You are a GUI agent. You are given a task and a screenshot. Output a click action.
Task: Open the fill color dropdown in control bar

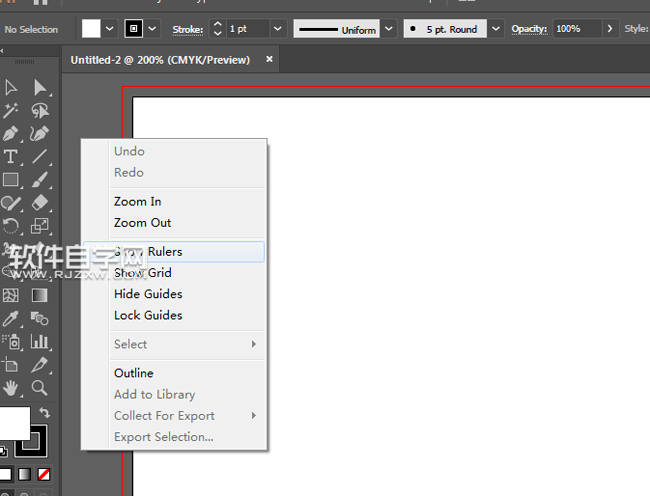pyautogui.click(x=110, y=29)
